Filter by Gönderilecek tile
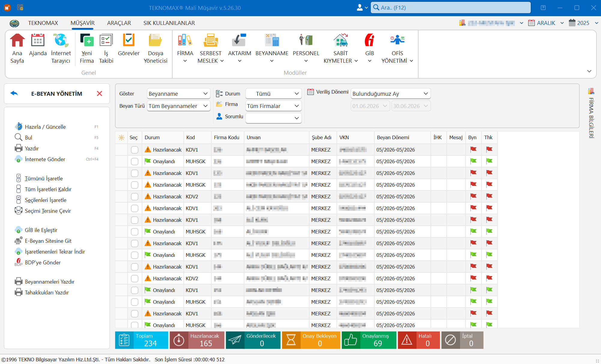The height and width of the screenshot is (364, 601). point(253,340)
